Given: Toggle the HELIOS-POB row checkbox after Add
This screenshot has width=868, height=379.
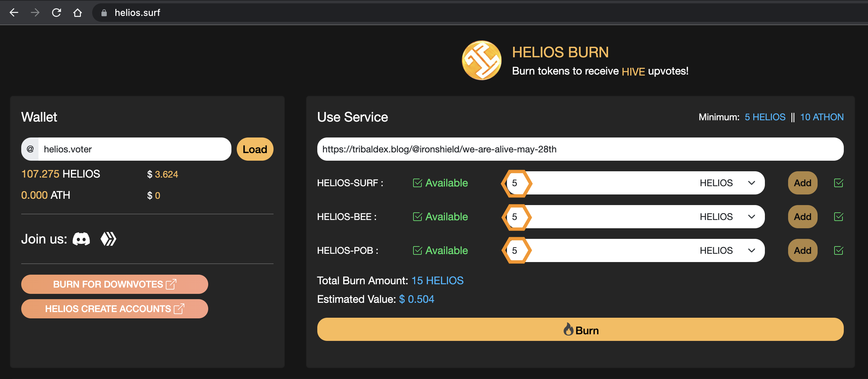Looking at the screenshot, I should pos(838,250).
